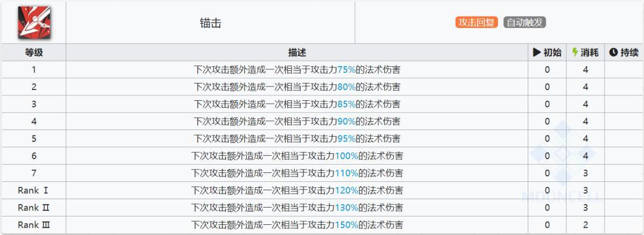Click the 初始 value 0 in level 1 row

(547, 70)
